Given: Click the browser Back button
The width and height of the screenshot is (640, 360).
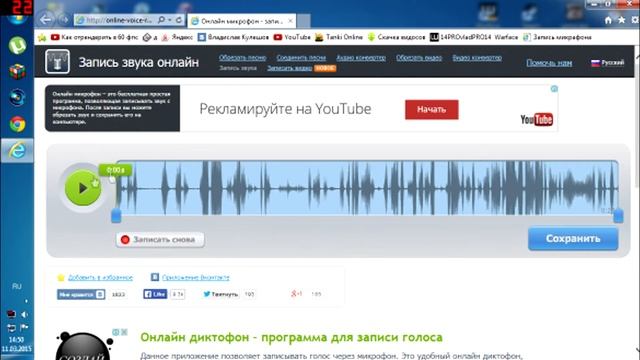Looking at the screenshot, I should [x=46, y=19].
